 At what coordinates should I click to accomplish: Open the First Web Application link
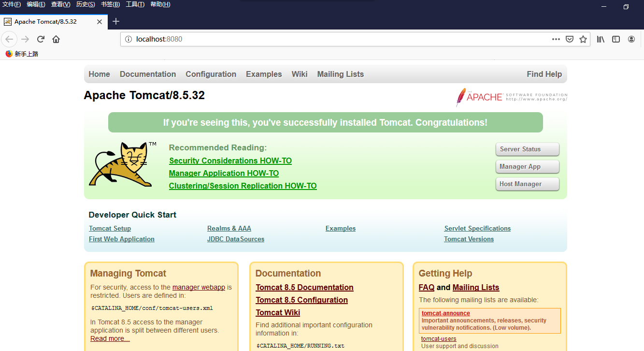(122, 239)
